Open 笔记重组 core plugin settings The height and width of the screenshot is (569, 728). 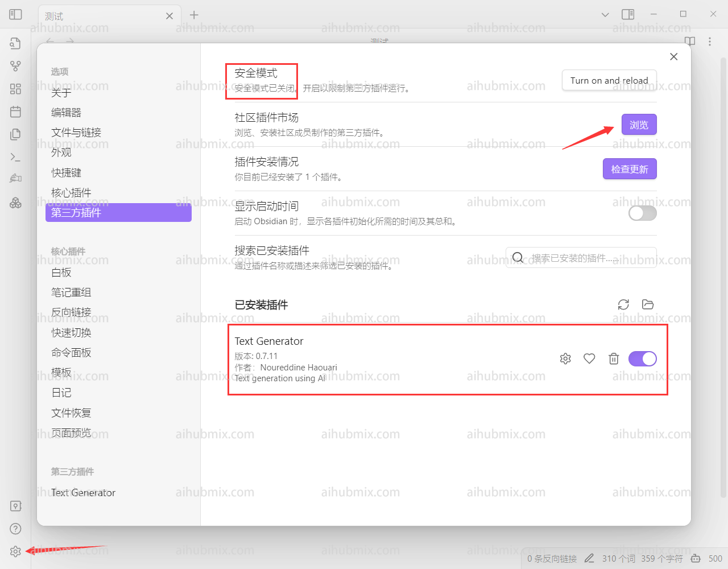coord(118,292)
